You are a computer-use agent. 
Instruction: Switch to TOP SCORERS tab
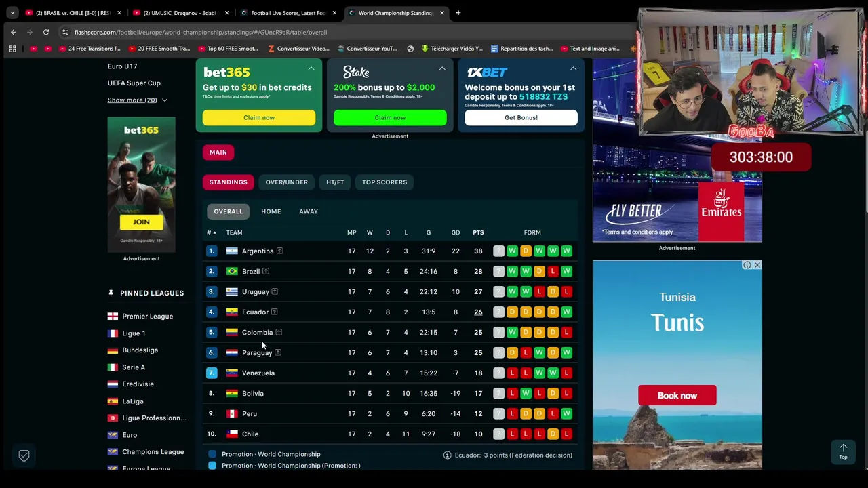384,182
